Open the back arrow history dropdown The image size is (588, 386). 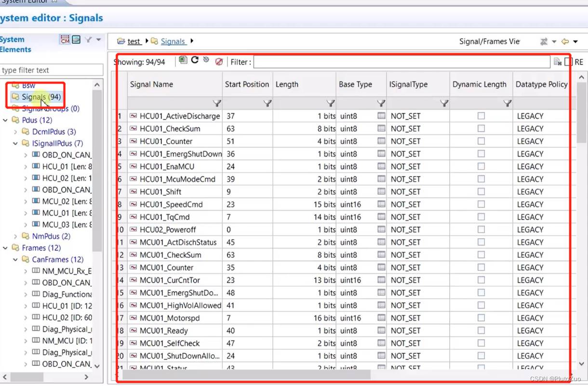[575, 42]
